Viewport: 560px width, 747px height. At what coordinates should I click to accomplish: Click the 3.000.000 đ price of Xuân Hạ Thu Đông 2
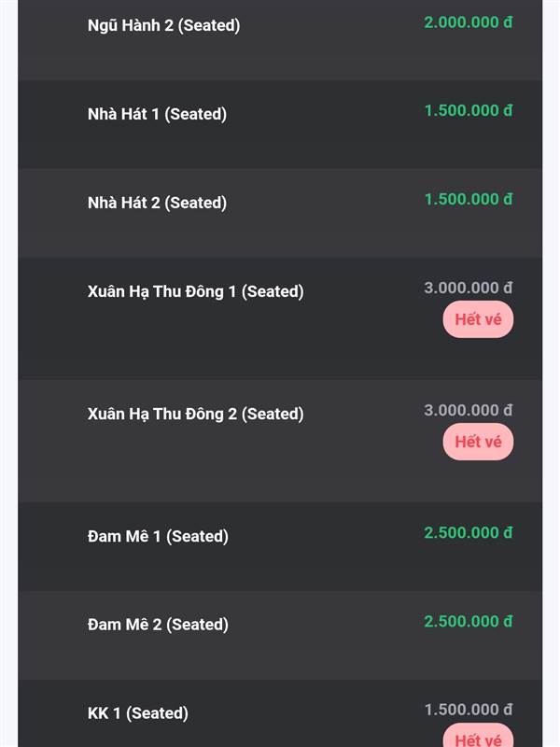pos(469,410)
